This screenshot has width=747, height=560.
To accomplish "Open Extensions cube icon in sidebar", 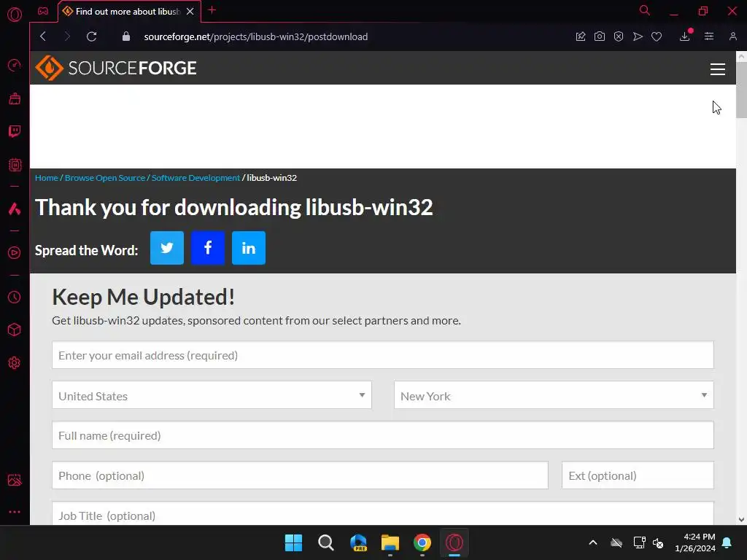I will [15, 330].
